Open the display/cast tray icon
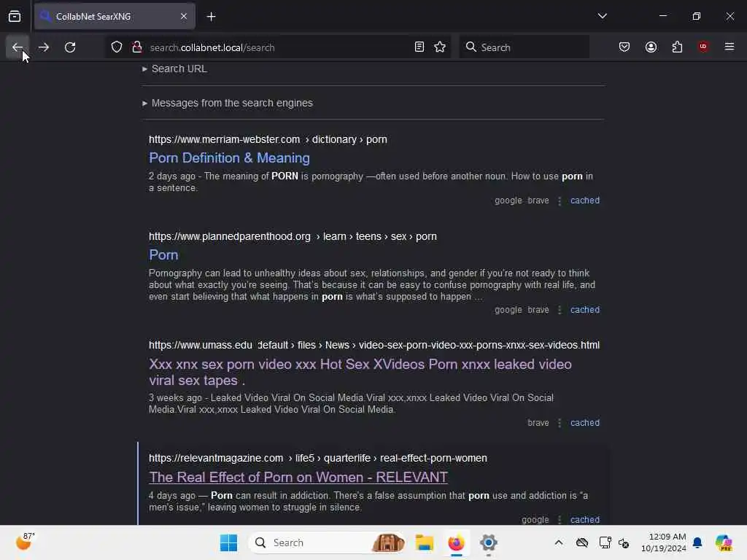This screenshot has height=560, width=747. 605,542
